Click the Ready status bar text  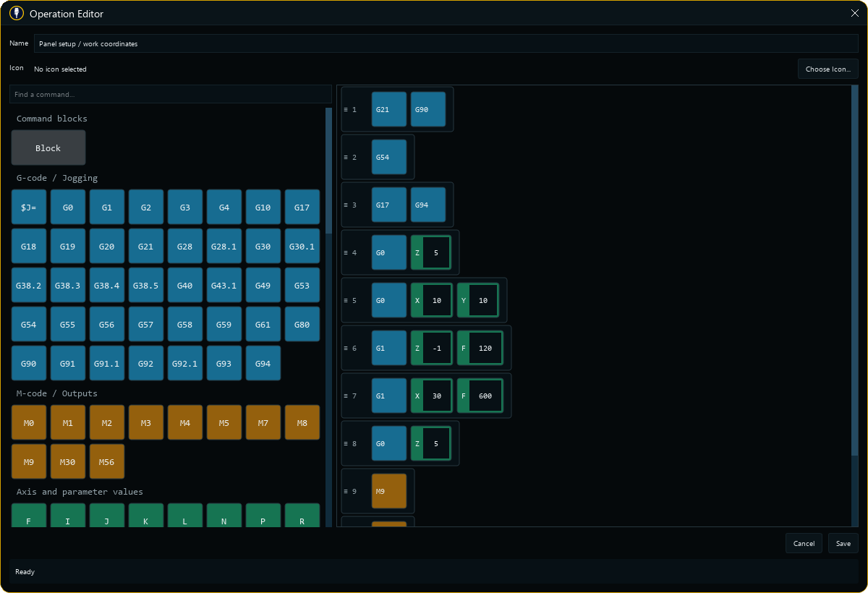[25, 572]
